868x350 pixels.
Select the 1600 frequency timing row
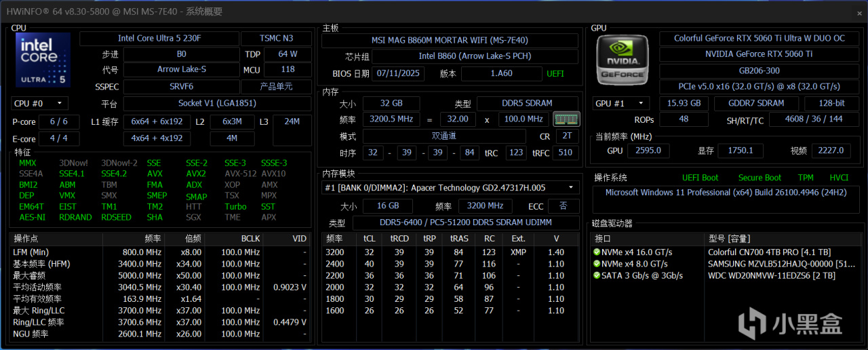click(450, 311)
